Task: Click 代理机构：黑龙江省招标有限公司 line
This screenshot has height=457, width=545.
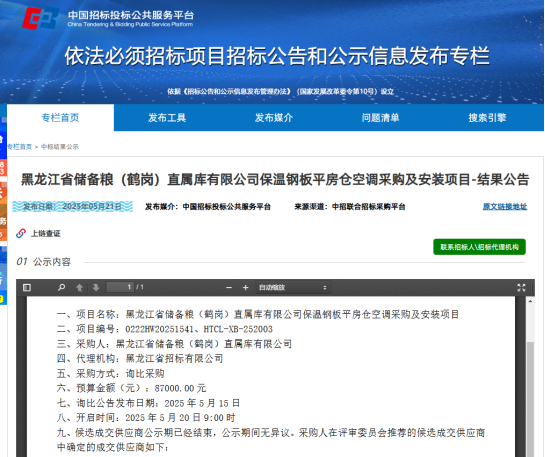Action: 140,359
